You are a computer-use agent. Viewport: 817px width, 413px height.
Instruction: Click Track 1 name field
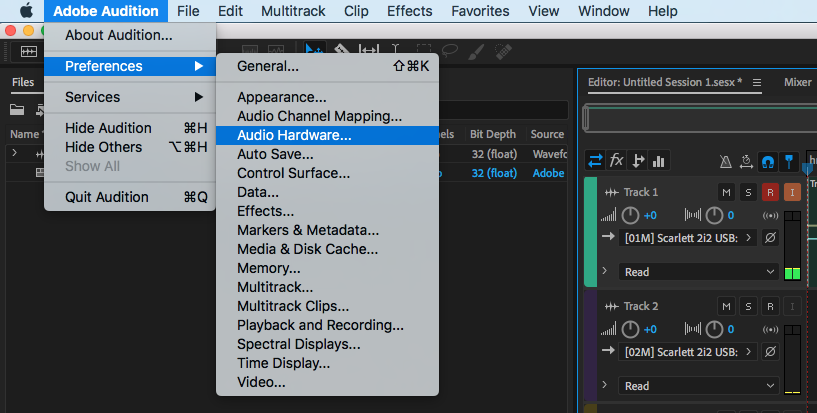(x=641, y=192)
